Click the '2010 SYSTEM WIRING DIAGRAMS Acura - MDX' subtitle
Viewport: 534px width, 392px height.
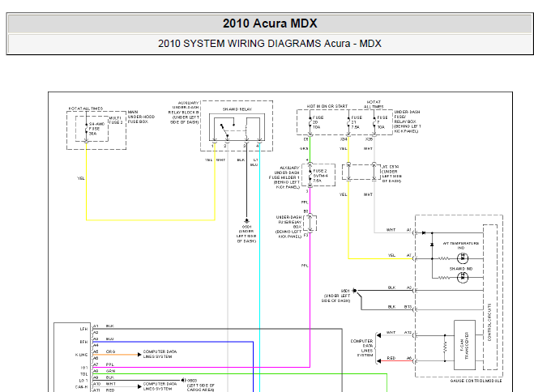[x=269, y=44]
